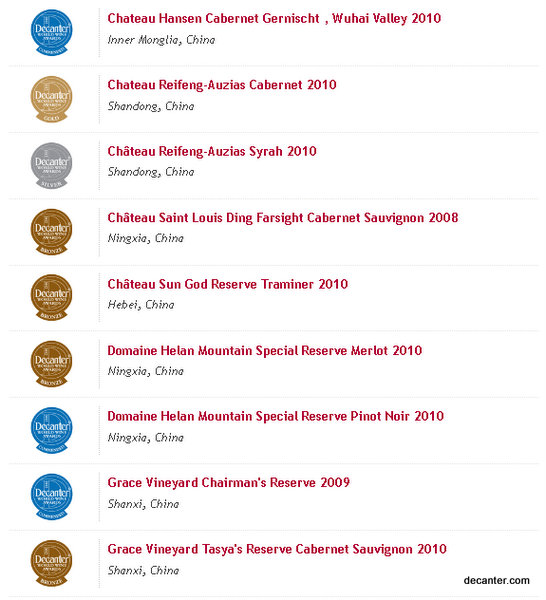Open Grace Vineyard Chairman's Reserve 2009 link
This screenshot has width=546, height=600.
[228, 483]
